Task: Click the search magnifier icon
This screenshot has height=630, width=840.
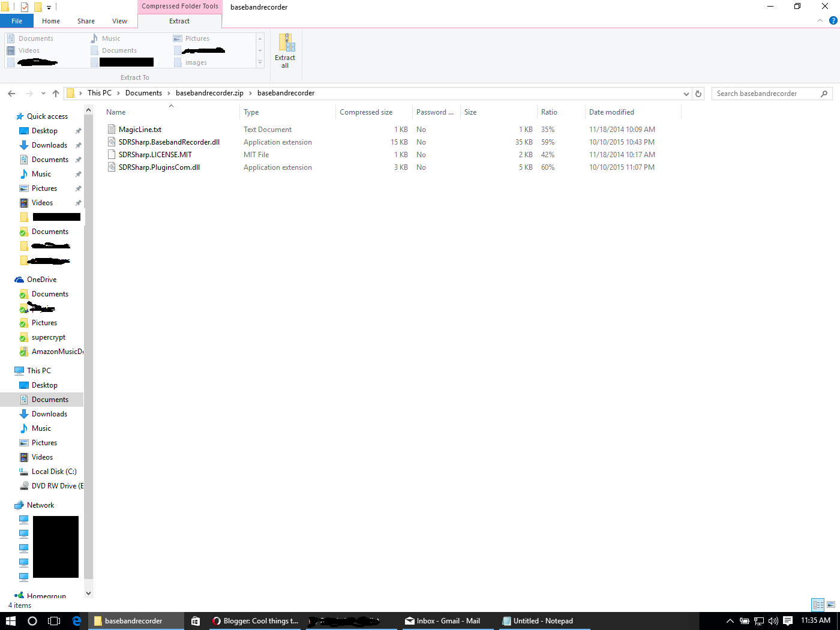Action: coord(824,94)
